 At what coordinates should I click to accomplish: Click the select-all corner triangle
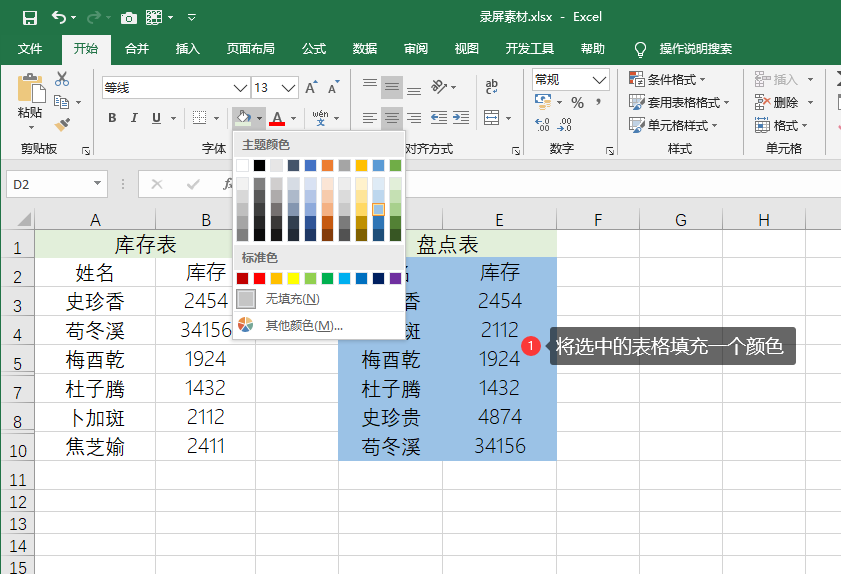pyautogui.click(x=24, y=219)
